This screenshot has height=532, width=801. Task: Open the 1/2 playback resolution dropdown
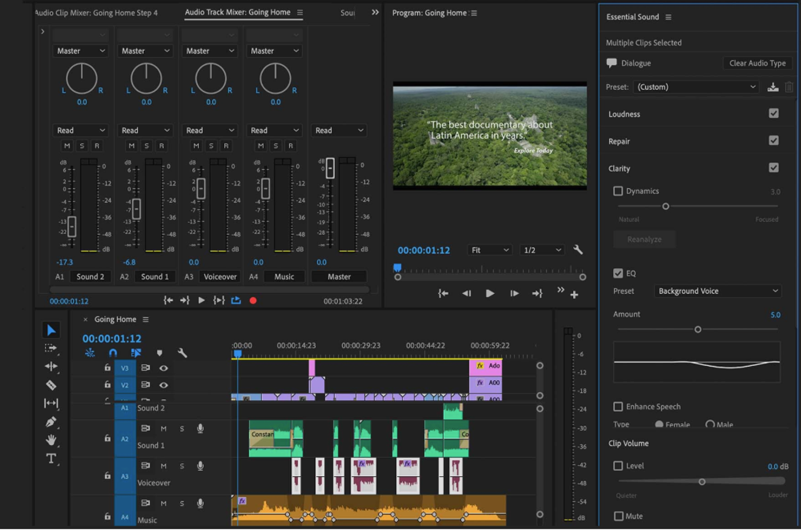(542, 250)
